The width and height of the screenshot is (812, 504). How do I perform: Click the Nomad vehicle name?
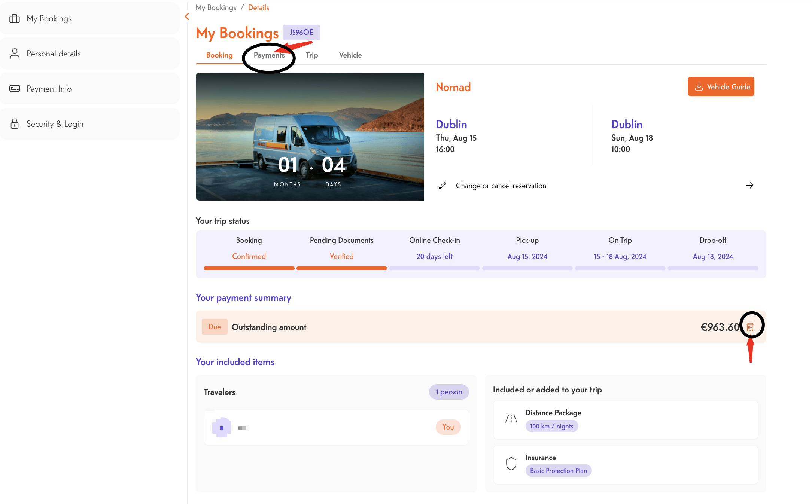[453, 87]
